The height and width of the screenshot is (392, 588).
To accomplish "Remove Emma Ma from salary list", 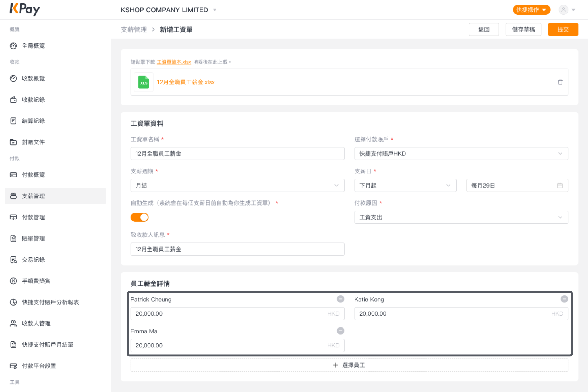I will pos(340,331).
